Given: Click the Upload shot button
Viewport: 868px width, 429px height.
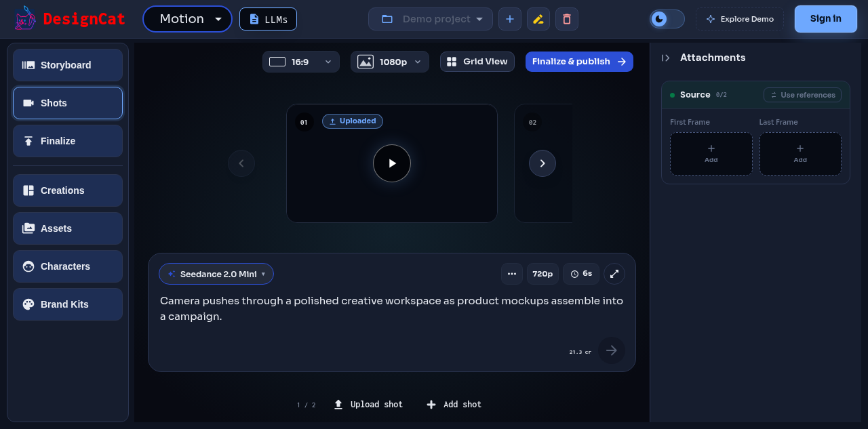Looking at the screenshot, I should coord(368,405).
